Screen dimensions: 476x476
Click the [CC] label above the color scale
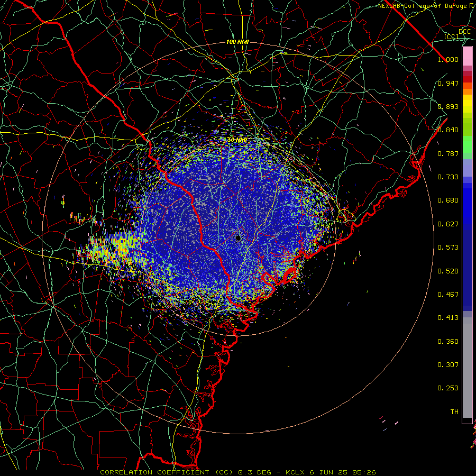[452, 36]
